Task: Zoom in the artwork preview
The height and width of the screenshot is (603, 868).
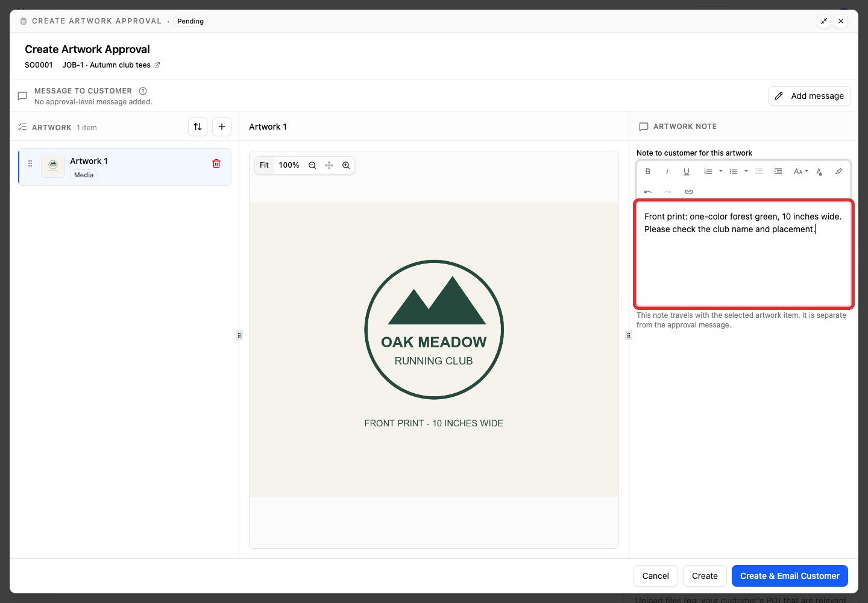Action: pos(346,165)
